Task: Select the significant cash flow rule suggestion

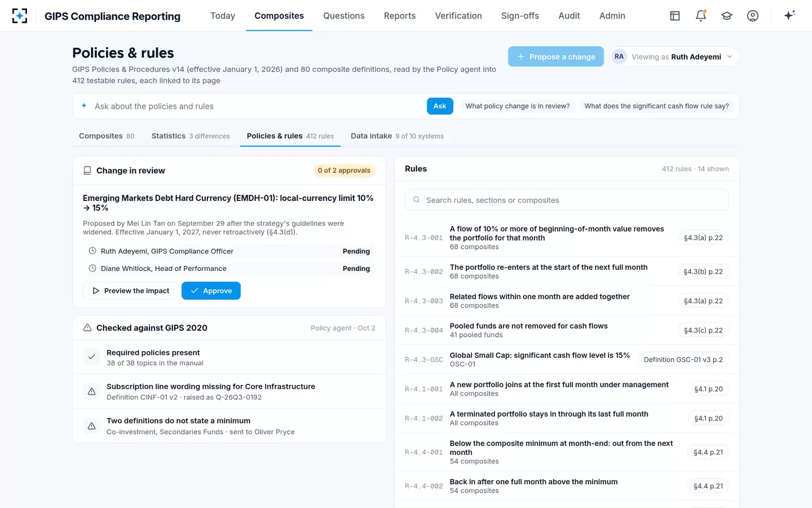Action: 656,106
